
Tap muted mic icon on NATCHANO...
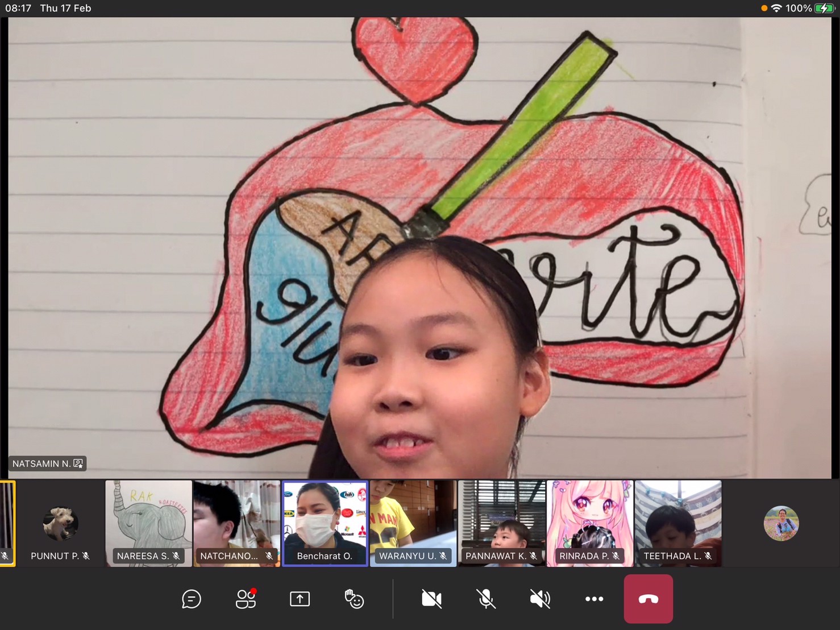point(269,556)
